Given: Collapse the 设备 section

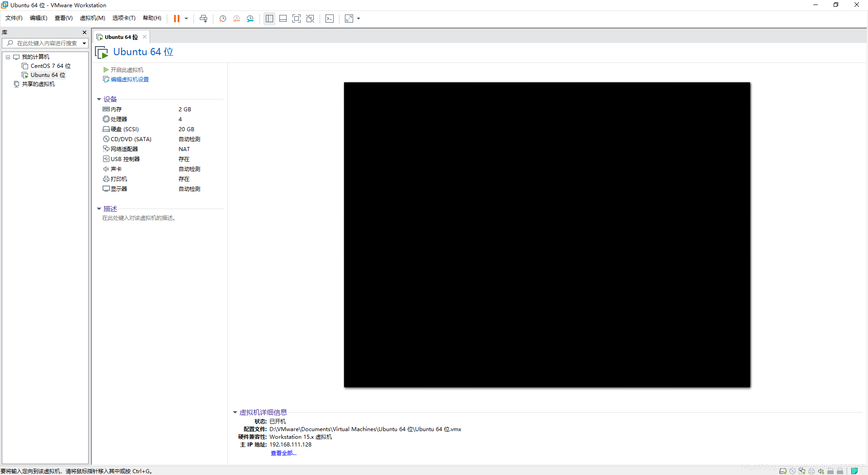Looking at the screenshot, I should [x=99, y=99].
